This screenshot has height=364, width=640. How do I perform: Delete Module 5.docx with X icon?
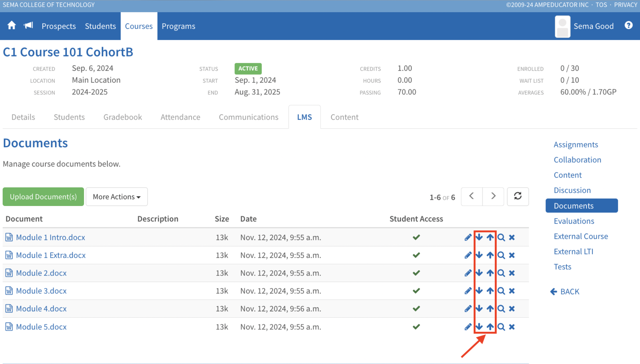pos(512,327)
